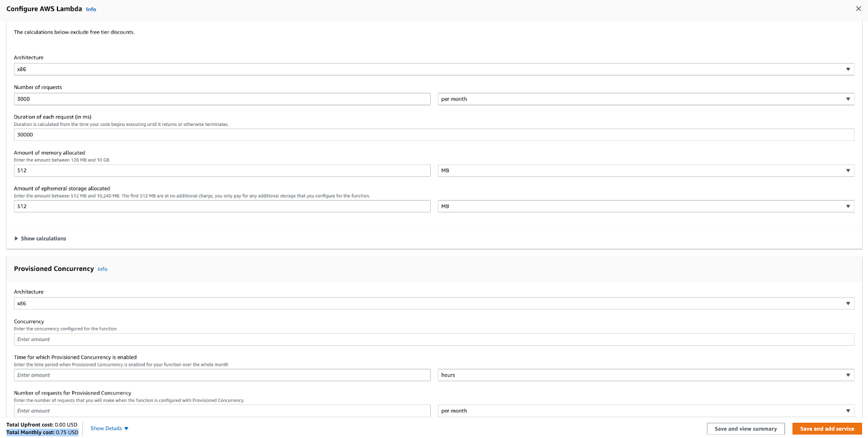
Task: Open Info link beside Provisioned Concurrency
Action: click(103, 269)
